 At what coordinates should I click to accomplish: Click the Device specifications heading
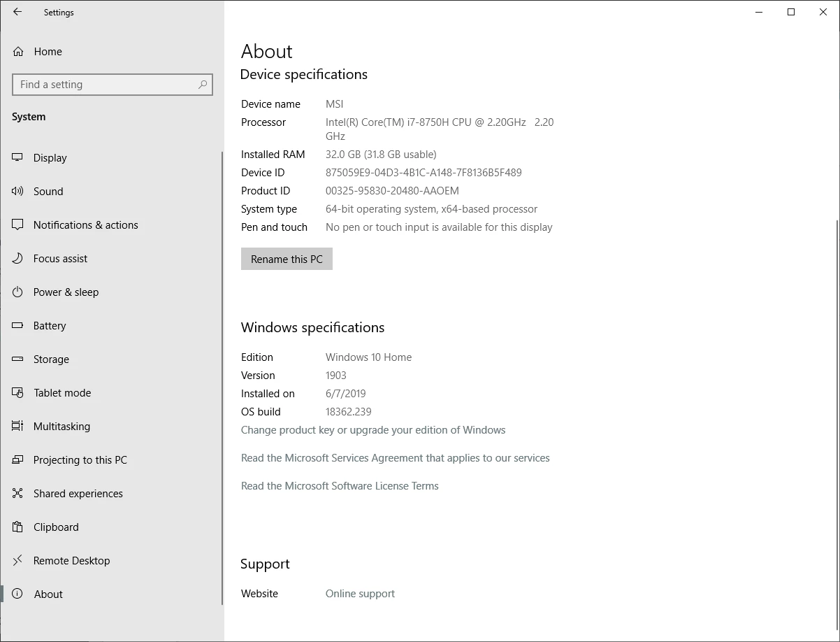tap(304, 74)
